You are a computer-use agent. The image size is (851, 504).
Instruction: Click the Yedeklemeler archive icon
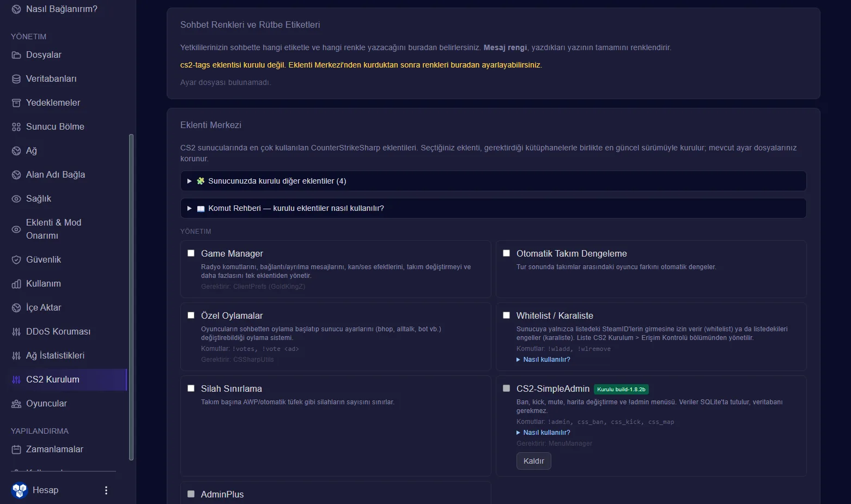click(16, 103)
